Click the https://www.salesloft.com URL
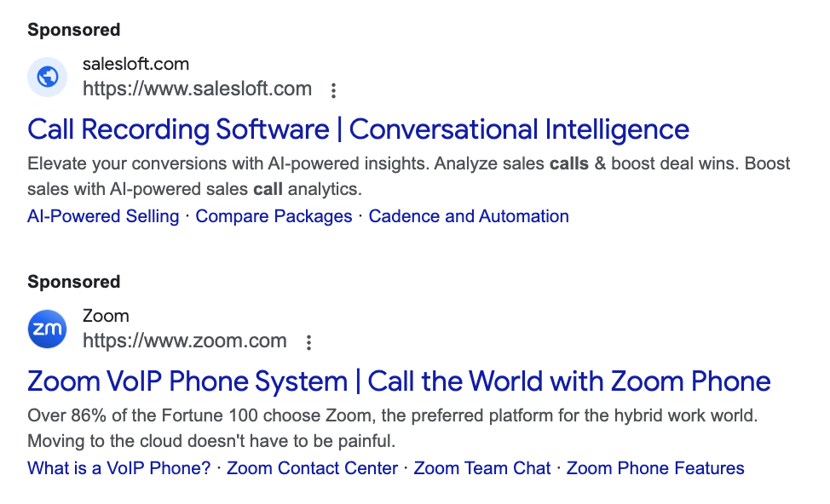 coord(197,89)
